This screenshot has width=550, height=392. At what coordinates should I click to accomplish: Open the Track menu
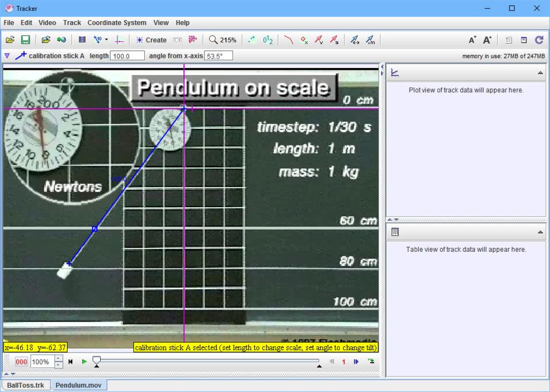click(x=72, y=23)
